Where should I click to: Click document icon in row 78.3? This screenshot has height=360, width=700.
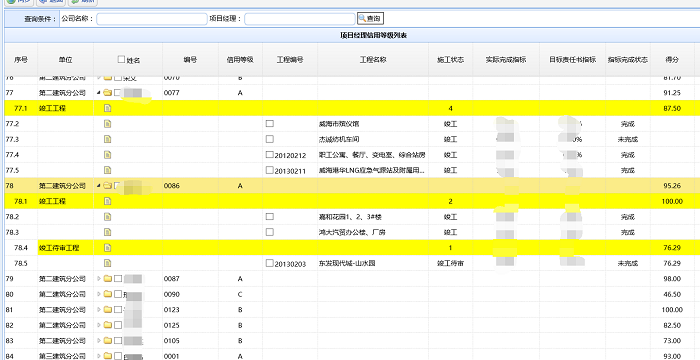tap(107, 232)
